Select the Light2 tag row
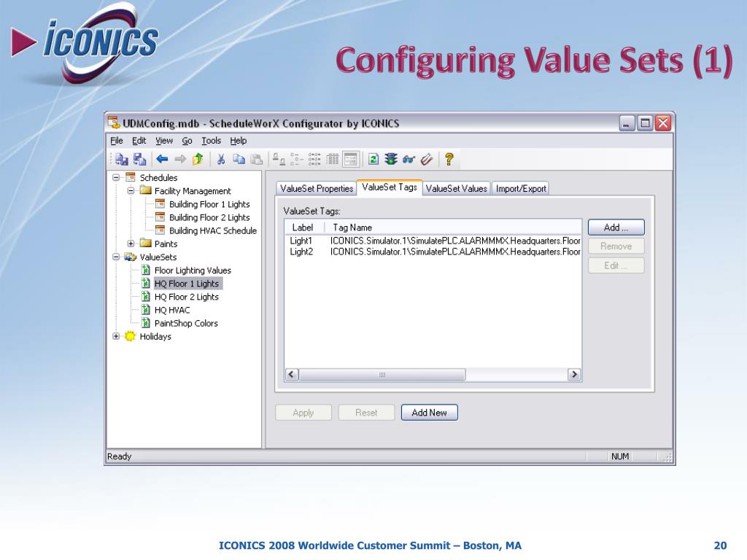 pos(433,252)
